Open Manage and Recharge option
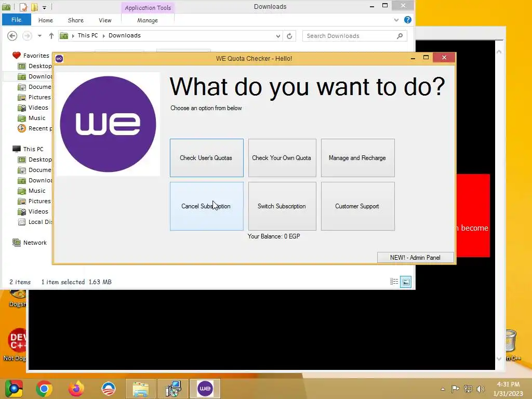Image resolution: width=532 pixels, height=399 pixels. pos(357,158)
